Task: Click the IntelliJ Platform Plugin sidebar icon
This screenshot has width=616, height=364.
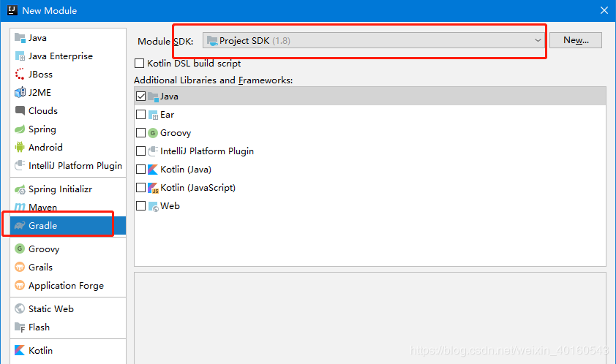Action: (x=20, y=165)
